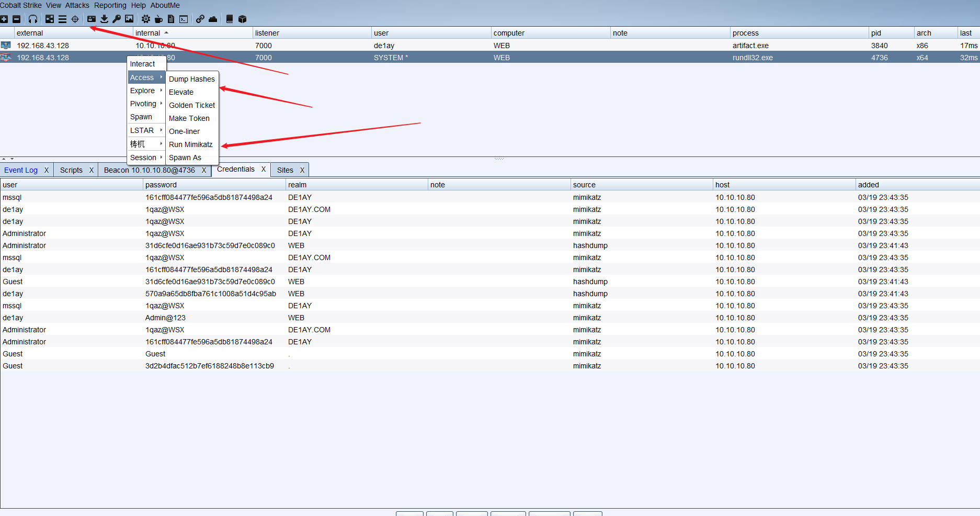Expand the LSTAR submenu

click(146, 130)
